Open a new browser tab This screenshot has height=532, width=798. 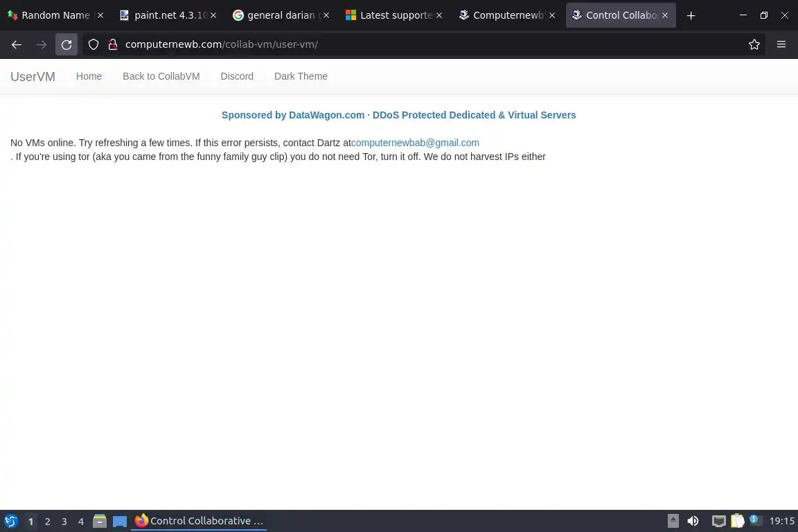click(x=691, y=16)
